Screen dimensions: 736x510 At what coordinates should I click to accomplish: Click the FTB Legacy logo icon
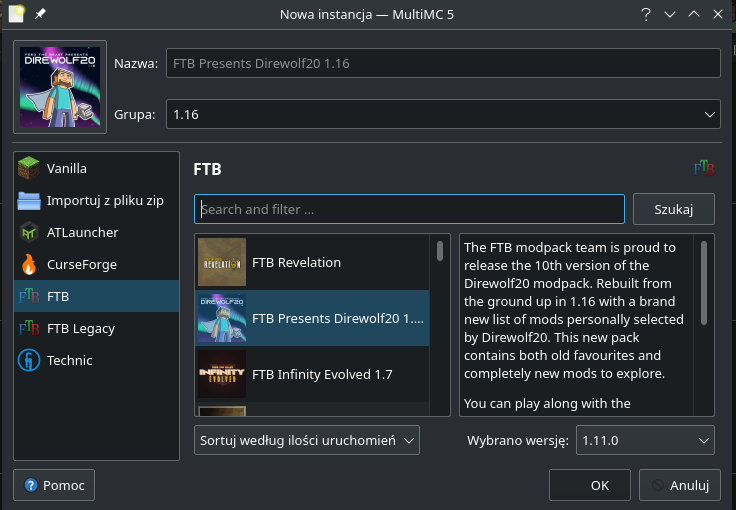pos(29,328)
